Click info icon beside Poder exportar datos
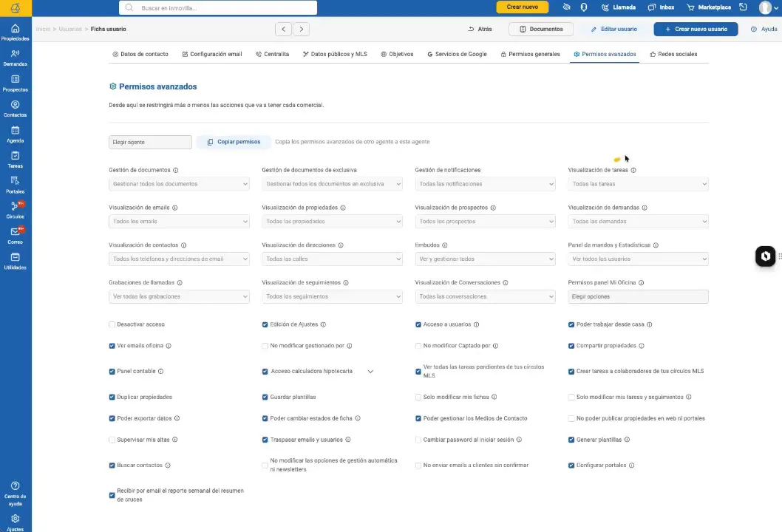The image size is (782, 532). click(x=177, y=418)
